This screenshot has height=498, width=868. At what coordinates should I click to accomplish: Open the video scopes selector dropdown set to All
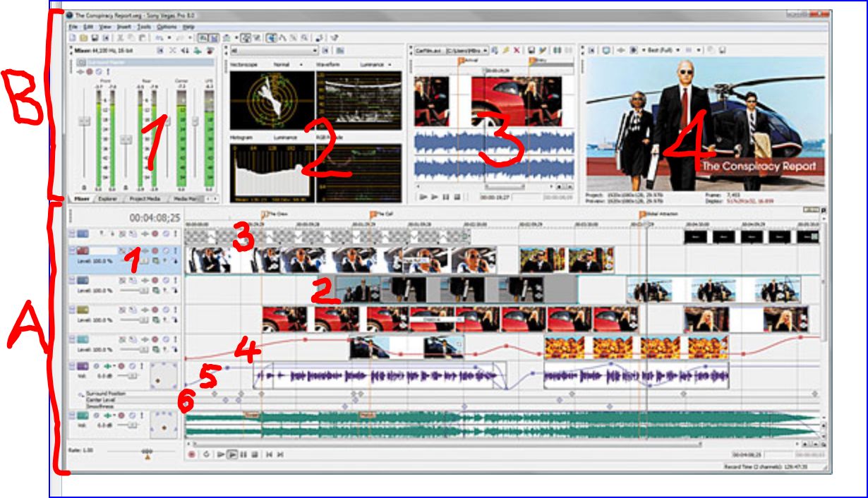click(x=274, y=51)
